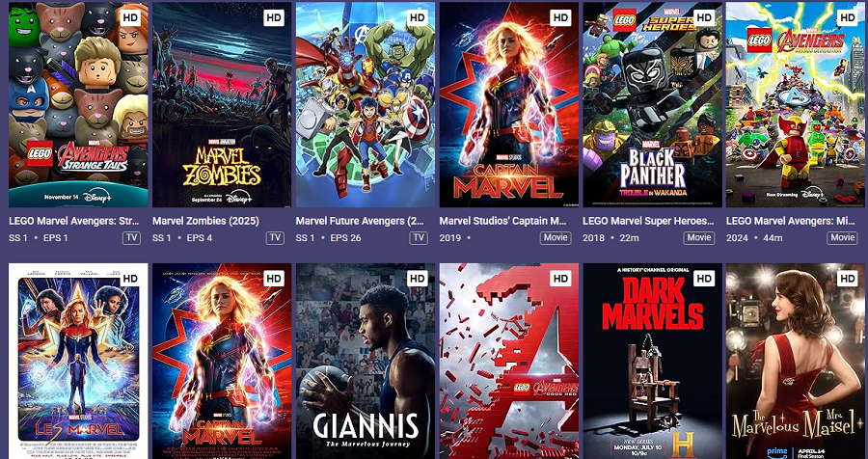Click the 'LEGO Marvel Avengers: Mi...' title link
This screenshot has width=868, height=459.
[x=791, y=221]
